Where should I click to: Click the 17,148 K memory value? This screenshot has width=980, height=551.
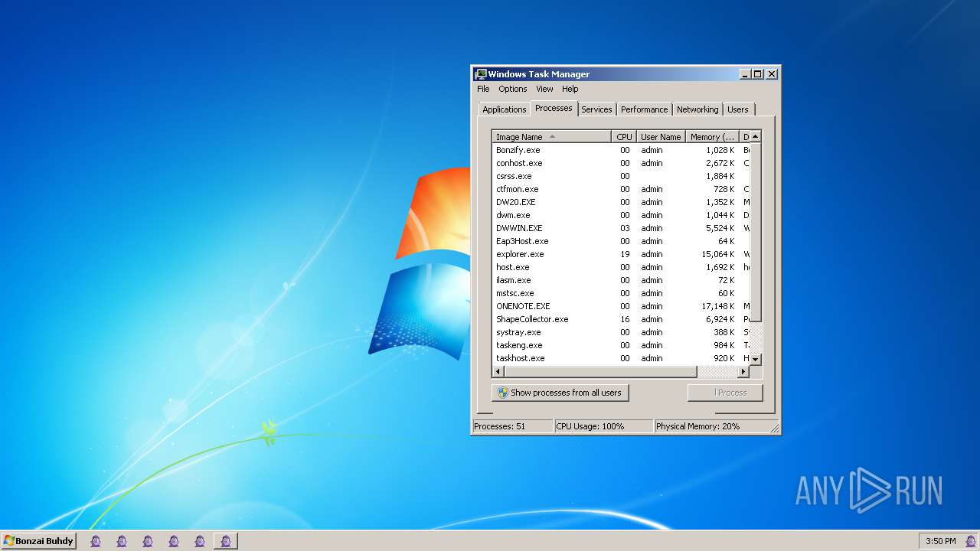pyautogui.click(x=720, y=306)
